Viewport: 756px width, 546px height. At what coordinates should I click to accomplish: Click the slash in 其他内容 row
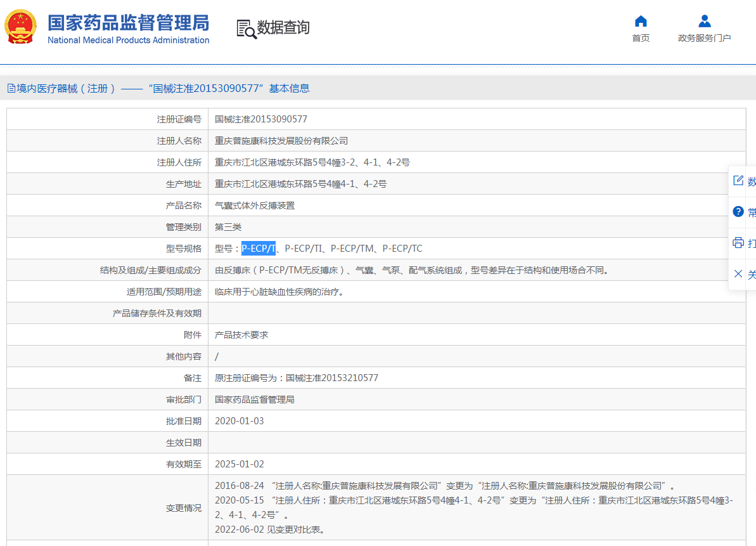tap(217, 356)
